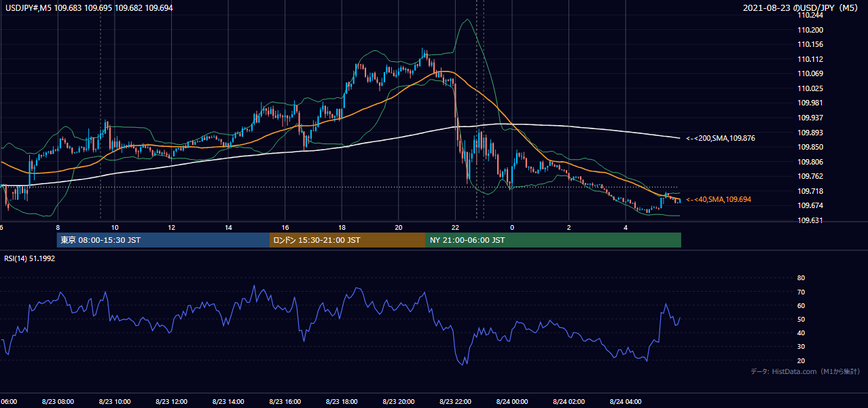The height and width of the screenshot is (408, 868).
Task: Click price level 109.674 on the axis
Action: 811,205
